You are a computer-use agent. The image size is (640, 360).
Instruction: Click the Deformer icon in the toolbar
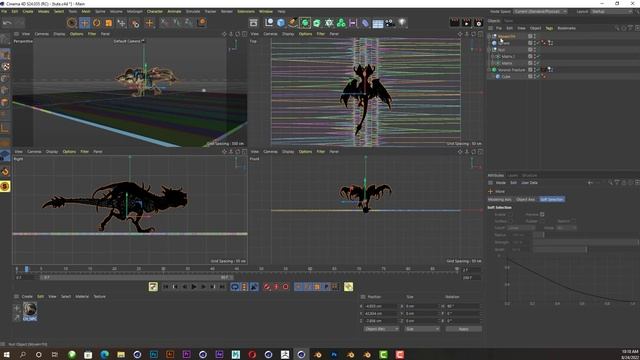pos(365,23)
